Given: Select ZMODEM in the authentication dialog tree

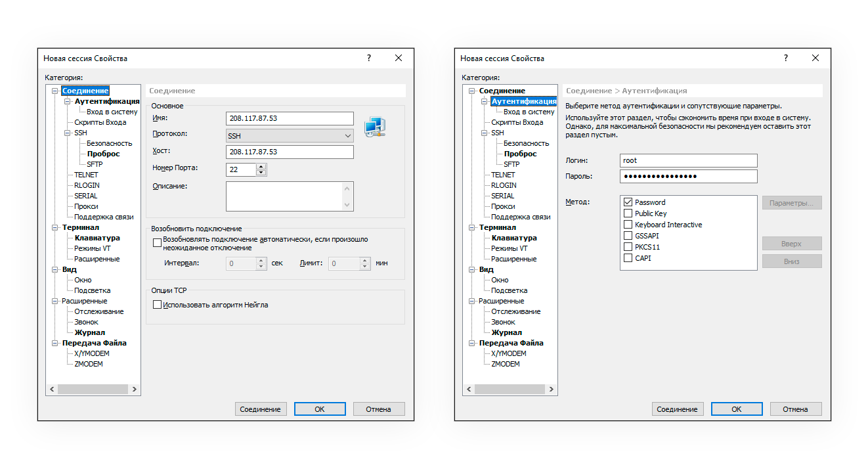Looking at the screenshot, I should pyautogui.click(x=506, y=365).
